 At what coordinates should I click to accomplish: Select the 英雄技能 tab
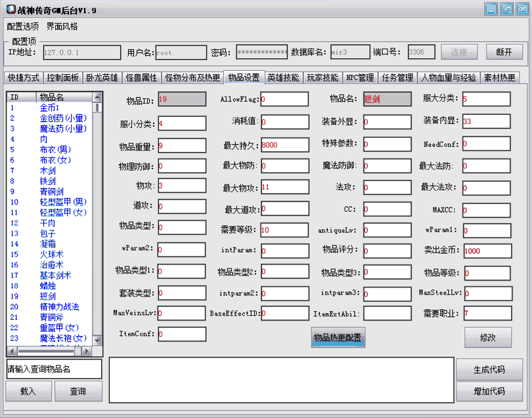(283, 77)
